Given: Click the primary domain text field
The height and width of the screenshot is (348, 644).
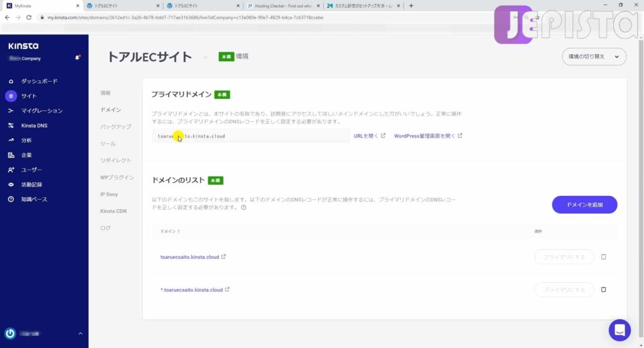Looking at the screenshot, I should tap(251, 136).
